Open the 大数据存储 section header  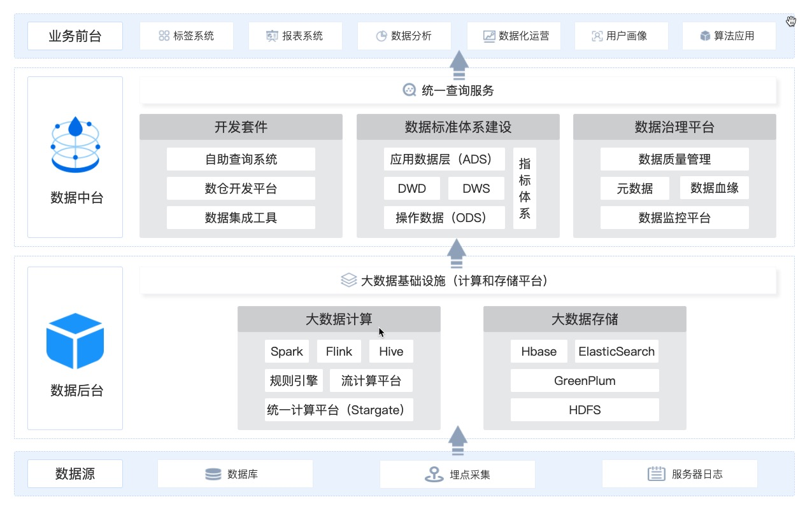(585, 319)
